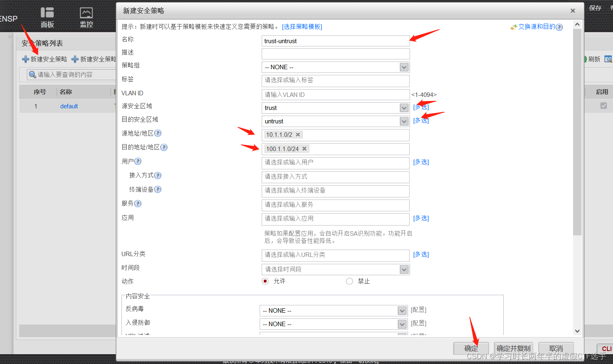Click 保存 in the top bar

595,8
